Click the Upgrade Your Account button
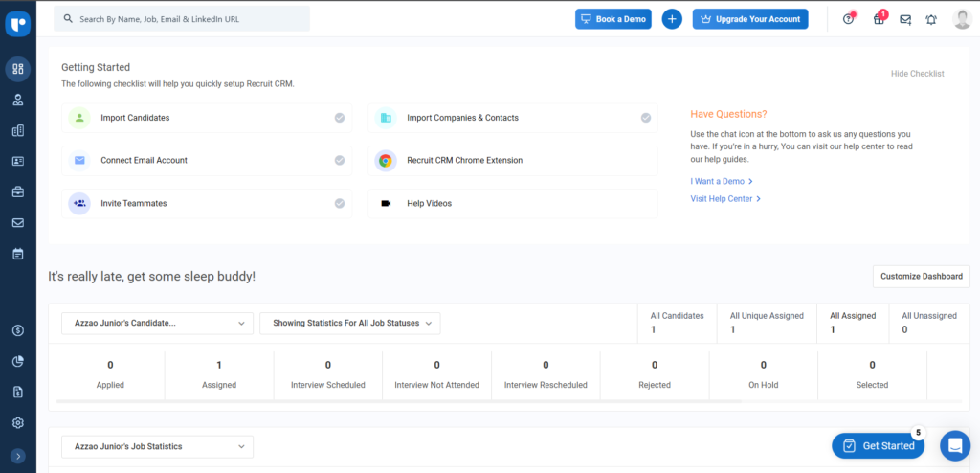The image size is (980, 473). tap(750, 19)
